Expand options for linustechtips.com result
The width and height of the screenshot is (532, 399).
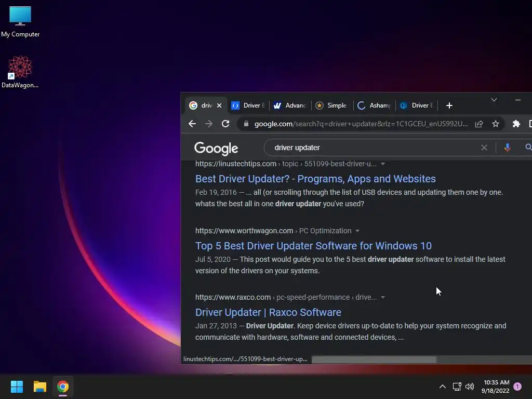383,164
